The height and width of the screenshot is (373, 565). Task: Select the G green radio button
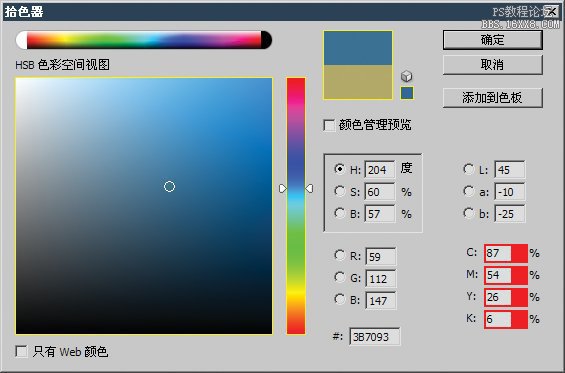pyautogui.click(x=339, y=277)
